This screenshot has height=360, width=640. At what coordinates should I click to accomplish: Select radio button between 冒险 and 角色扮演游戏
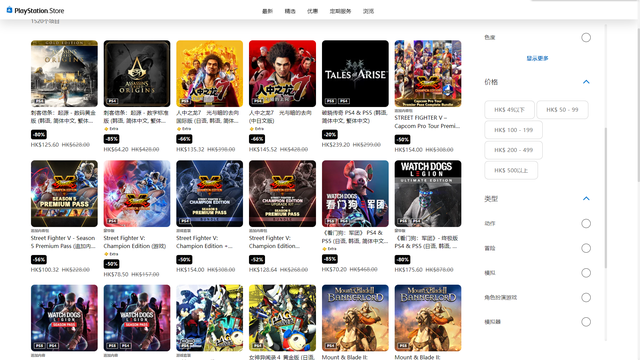pos(586,273)
